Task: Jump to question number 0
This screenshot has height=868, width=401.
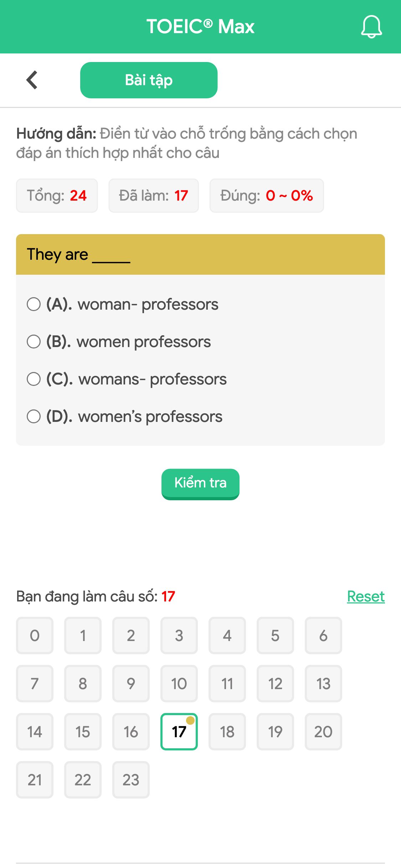Action: [x=35, y=635]
